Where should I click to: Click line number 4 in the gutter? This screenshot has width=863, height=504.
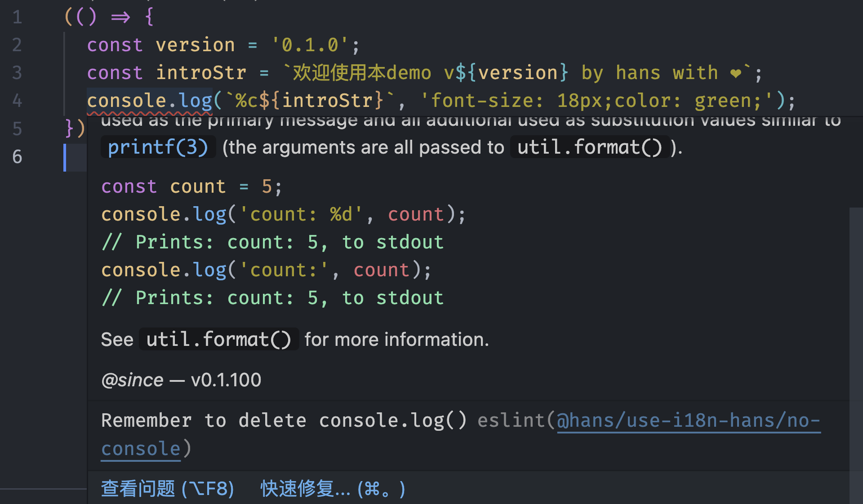click(17, 101)
